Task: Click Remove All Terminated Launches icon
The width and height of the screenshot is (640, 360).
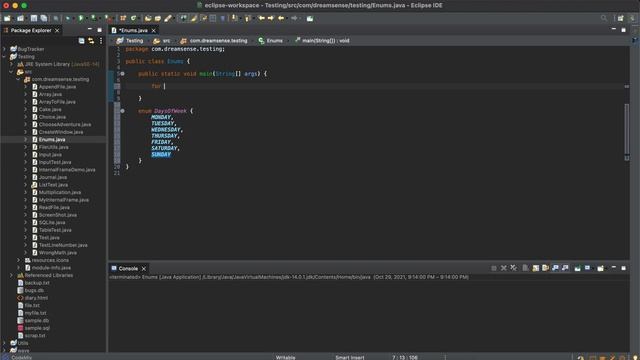Action: click(x=513, y=268)
